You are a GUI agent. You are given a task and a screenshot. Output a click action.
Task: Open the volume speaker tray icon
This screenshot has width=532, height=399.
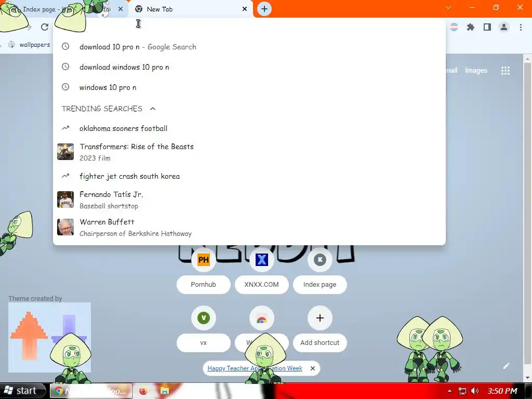click(475, 391)
